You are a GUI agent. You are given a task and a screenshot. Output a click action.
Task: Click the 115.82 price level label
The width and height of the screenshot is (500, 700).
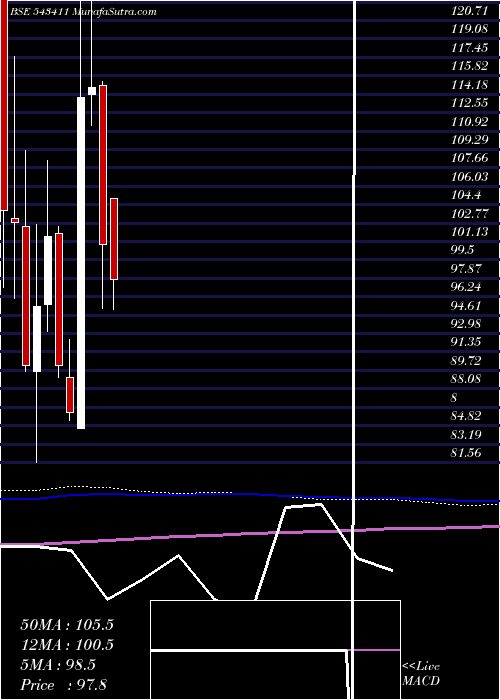470,66
